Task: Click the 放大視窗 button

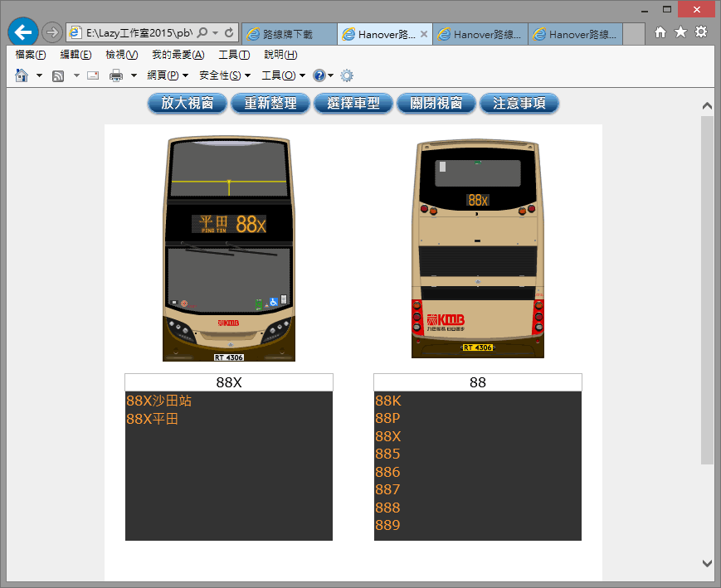Action: coord(188,103)
